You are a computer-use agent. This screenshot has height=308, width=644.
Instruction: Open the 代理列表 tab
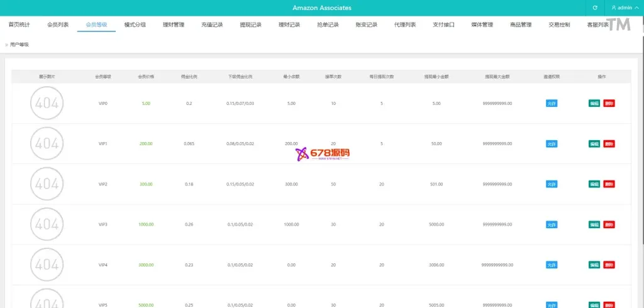pos(405,25)
